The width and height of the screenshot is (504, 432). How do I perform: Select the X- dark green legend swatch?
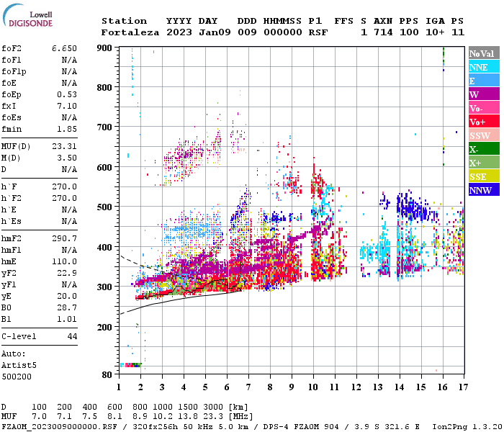(x=484, y=149)
